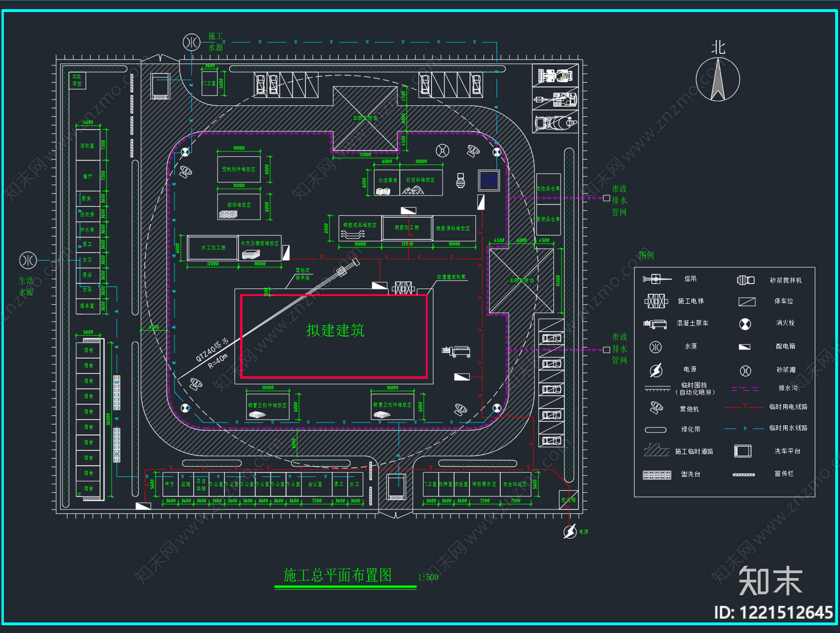Click the north arrow compass symbol

click(x=718, y=79)
